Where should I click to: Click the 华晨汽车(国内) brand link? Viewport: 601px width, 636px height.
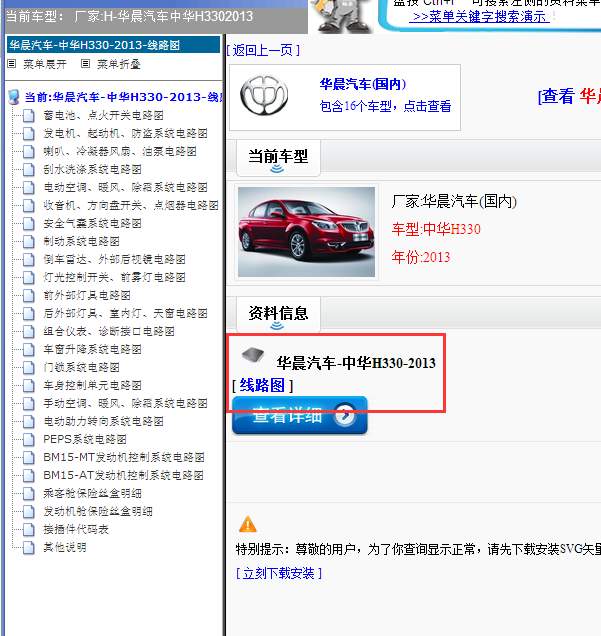(x=363, y=84)
